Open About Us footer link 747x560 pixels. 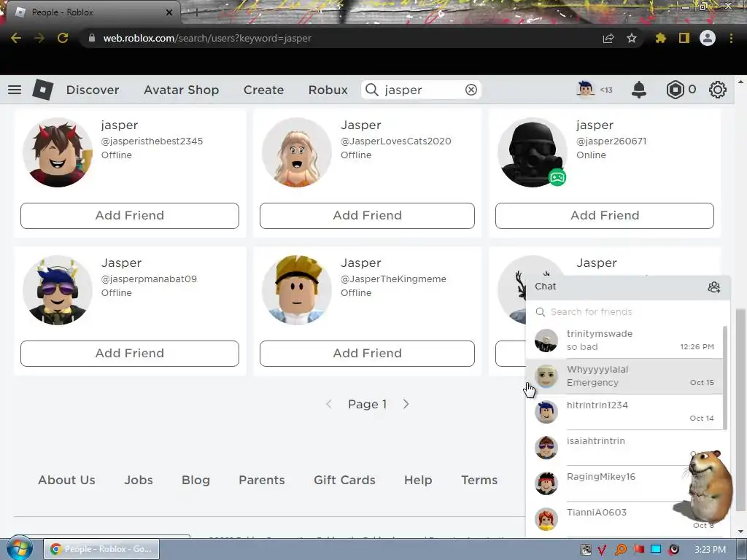point(66,480)
